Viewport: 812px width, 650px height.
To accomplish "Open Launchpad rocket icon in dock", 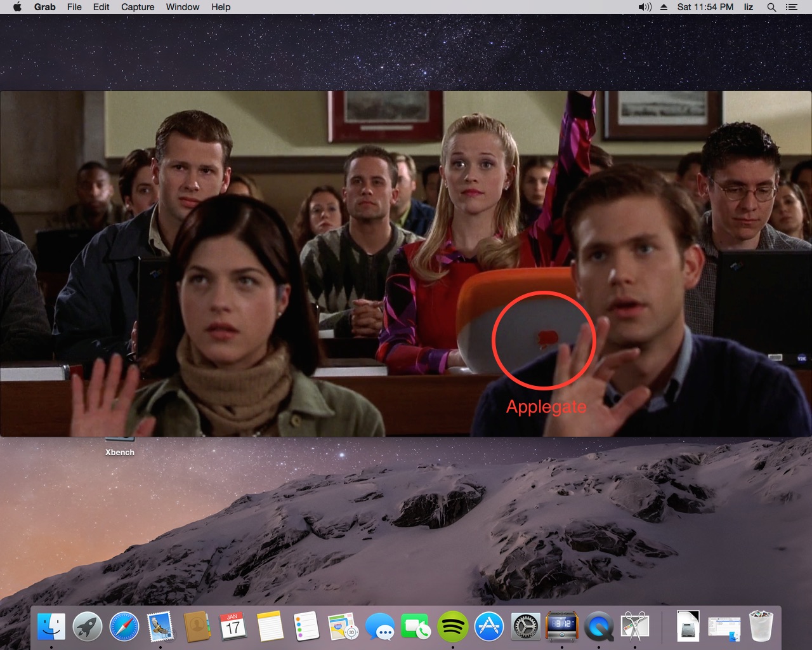I will click(x=88, y=627).
